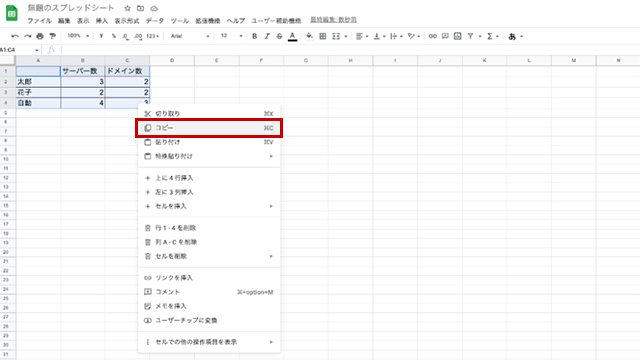Expand 特殊貼り付け submenu

[209, 156]
